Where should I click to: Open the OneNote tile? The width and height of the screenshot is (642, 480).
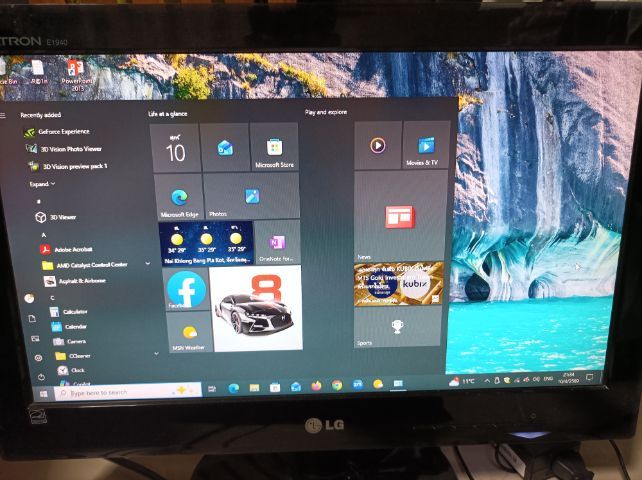[x=278, y=242]
